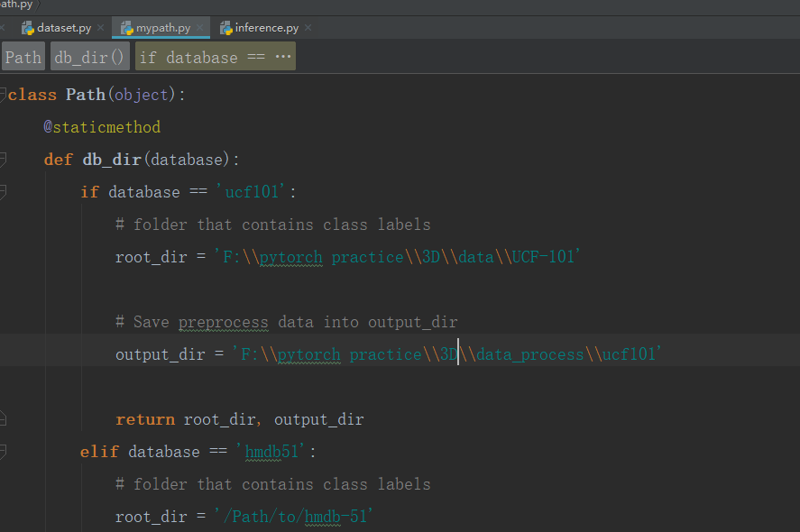
Task: Click the 'Save preprocess data' comment
Action: tap(286, 322)
